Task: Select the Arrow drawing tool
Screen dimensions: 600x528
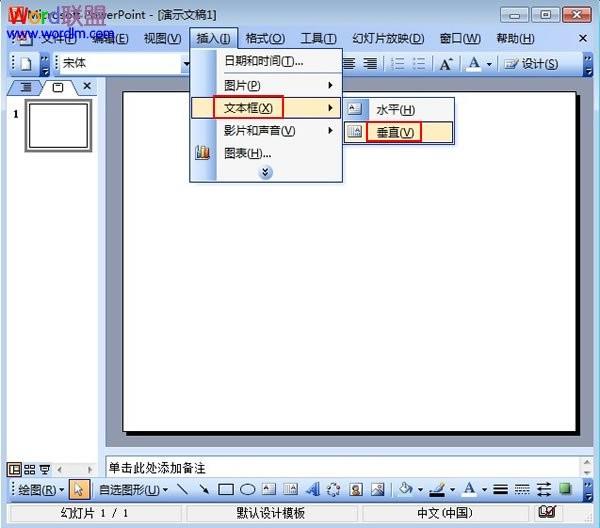Action: point(204,489)
